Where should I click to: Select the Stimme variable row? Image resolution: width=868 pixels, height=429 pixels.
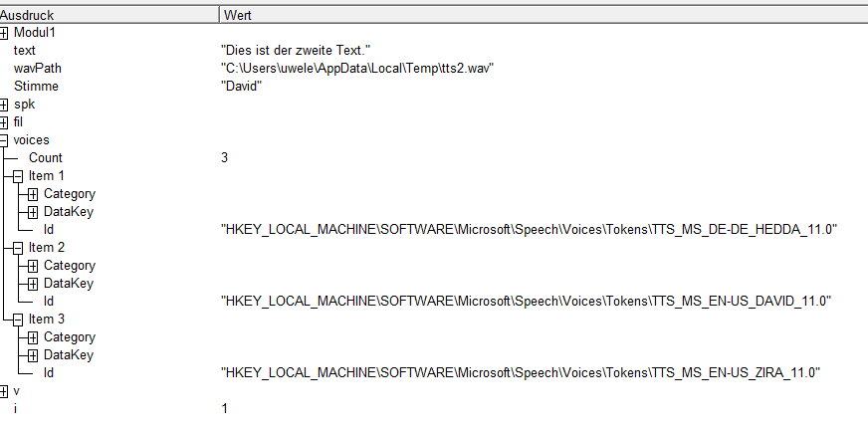[434, 87]
